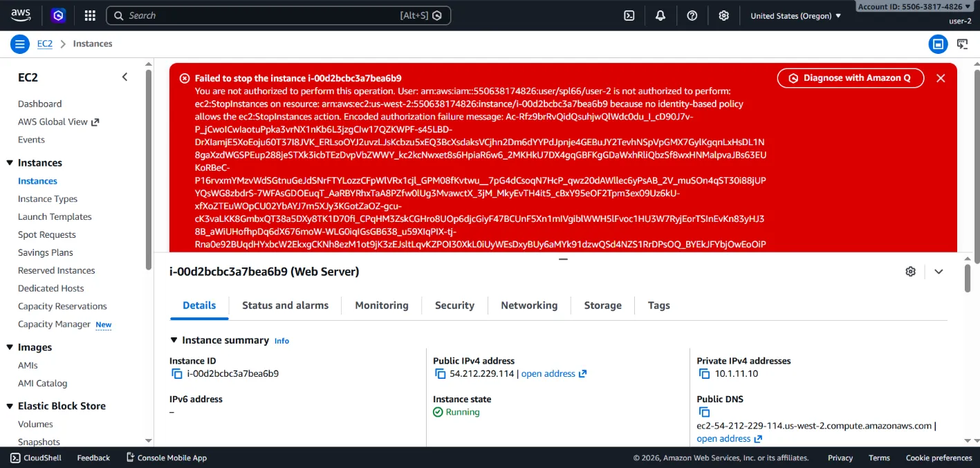This screenshot has height=468, width=980.
Task: Copy the Public DNS name
Action: click(704, 413)
